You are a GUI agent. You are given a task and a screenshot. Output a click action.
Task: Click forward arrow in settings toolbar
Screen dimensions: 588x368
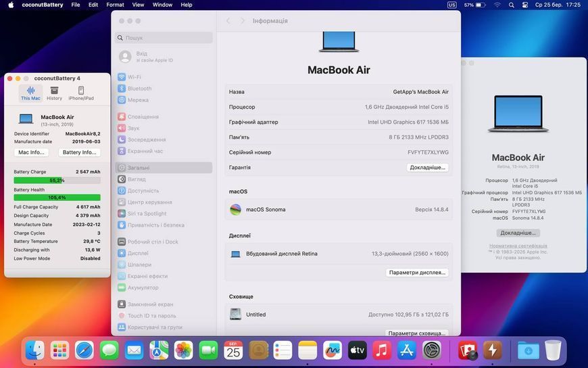[x=242, y=21]
